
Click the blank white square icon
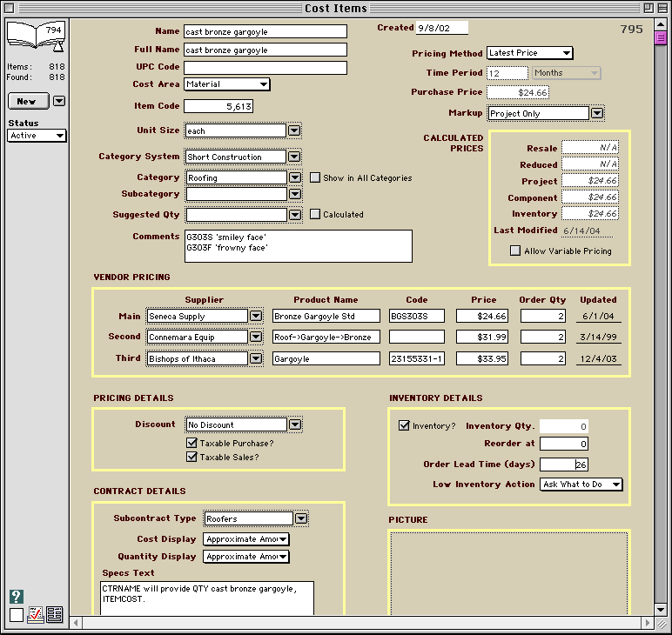click(17, 615)
